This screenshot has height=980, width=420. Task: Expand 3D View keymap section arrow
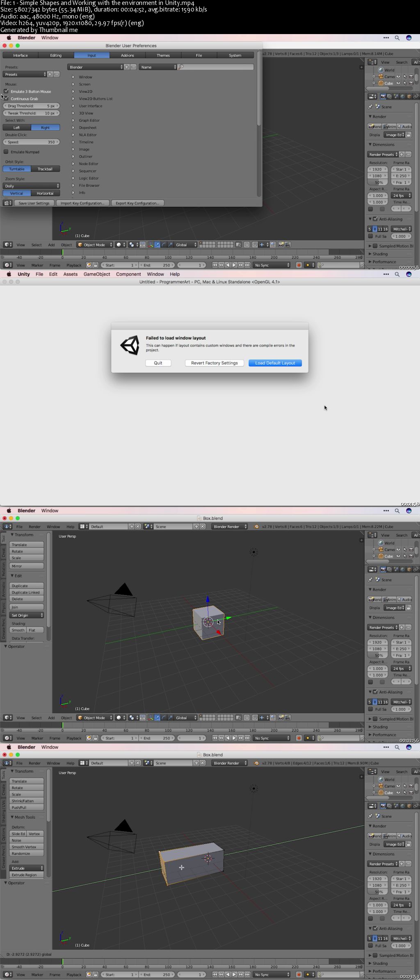coord(73,113)
